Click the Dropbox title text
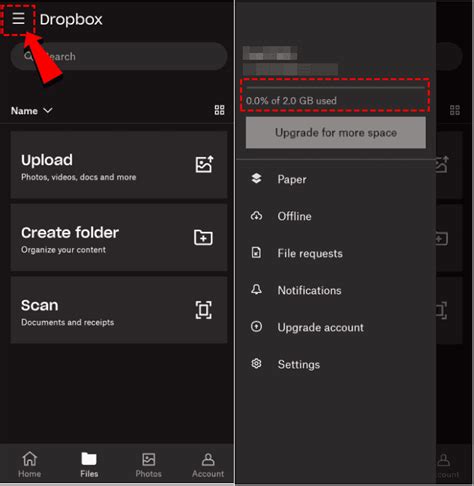The height and width of the screenshot is (486, 474). (x=71, y=19)
